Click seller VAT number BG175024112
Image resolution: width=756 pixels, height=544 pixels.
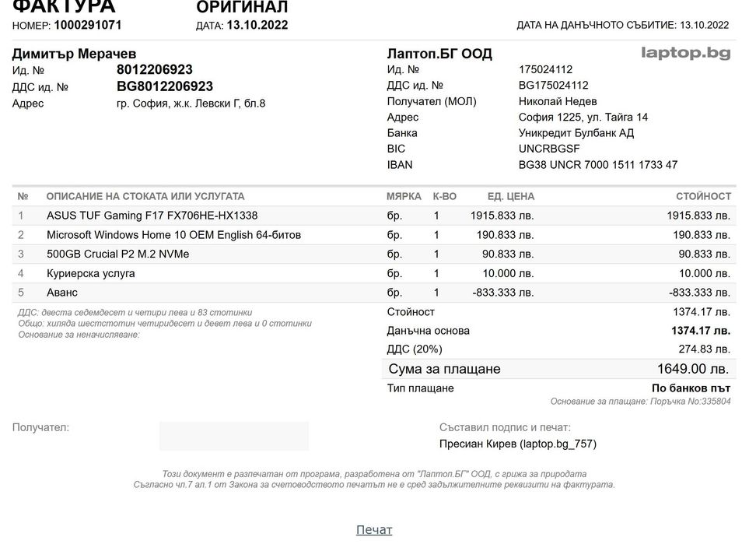554,86
